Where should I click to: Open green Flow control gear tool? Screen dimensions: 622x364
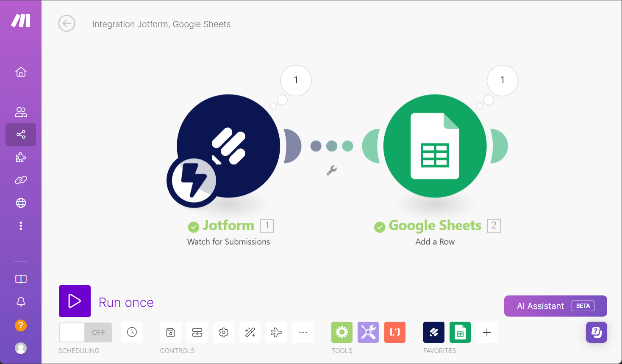click(342, 332)
